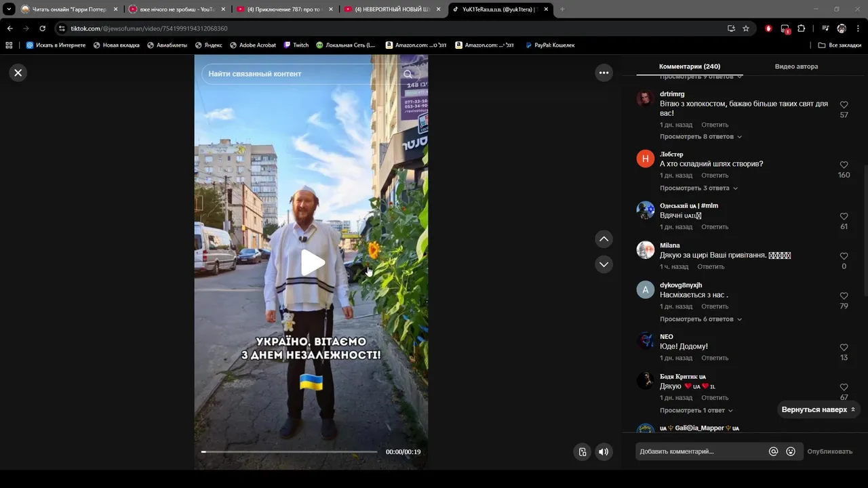Image resolution: width=868 pixels, height=488 pixels.
Task: Seek on the video progress bar
Action: click(x=290, y=451)
